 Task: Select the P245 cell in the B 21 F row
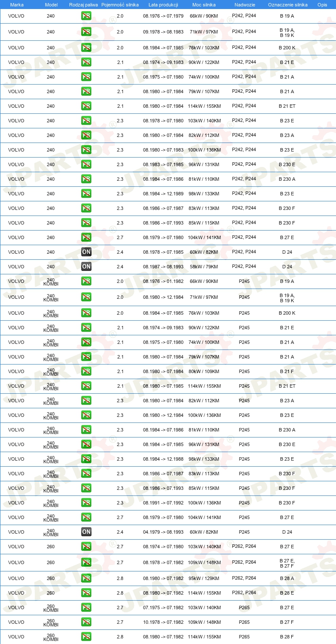pos(244,371)
